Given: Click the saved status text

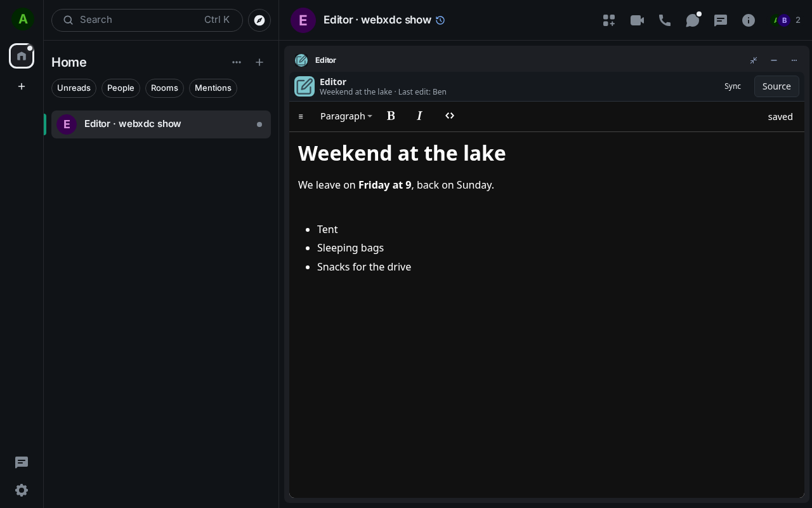Looking at the screenshot, I should tap(780, 117).
